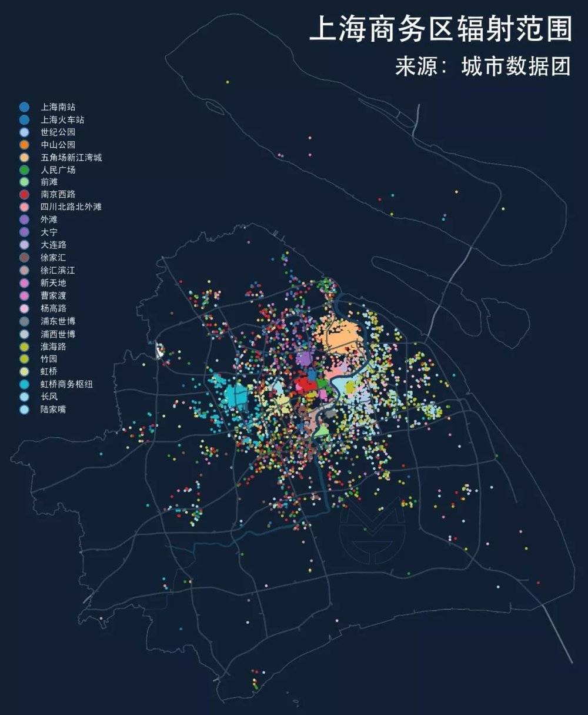Select the 长风 legend label
Screen dimensions: 588x715
click(x=49, y=397)
